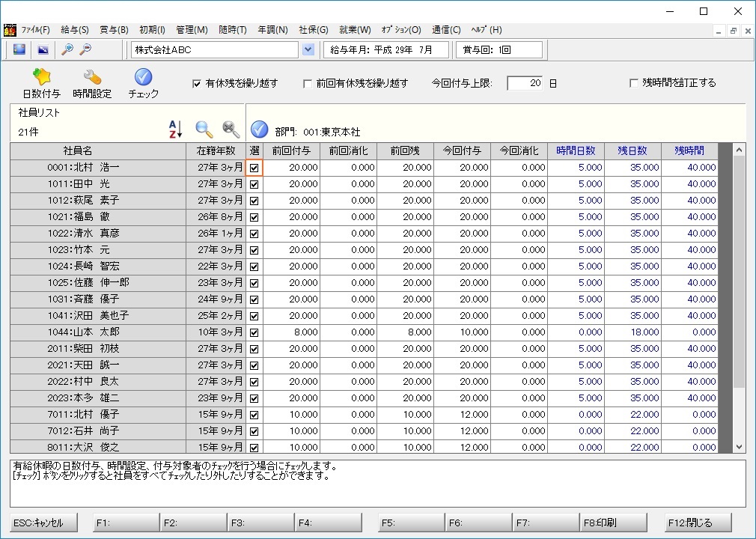Click the F7: function button
This screenshot has height=539, width=756.
(x=546, y=523)
